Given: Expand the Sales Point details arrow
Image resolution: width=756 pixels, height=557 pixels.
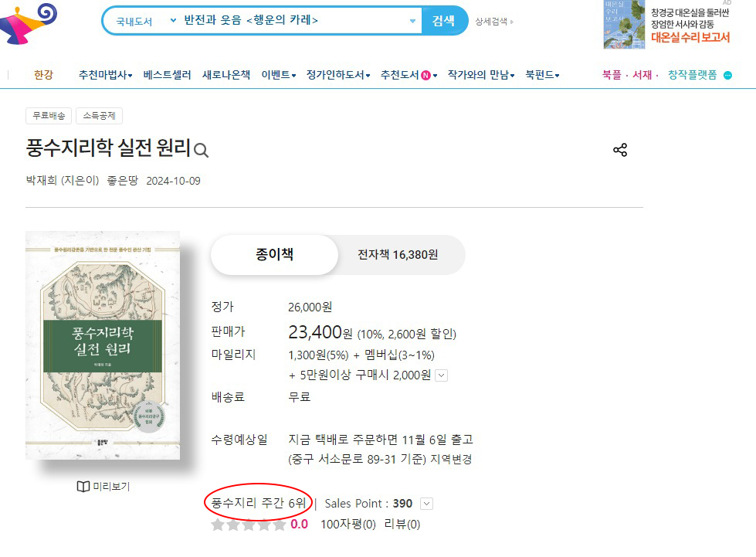Looking at the screenshot, I should 426,504.
